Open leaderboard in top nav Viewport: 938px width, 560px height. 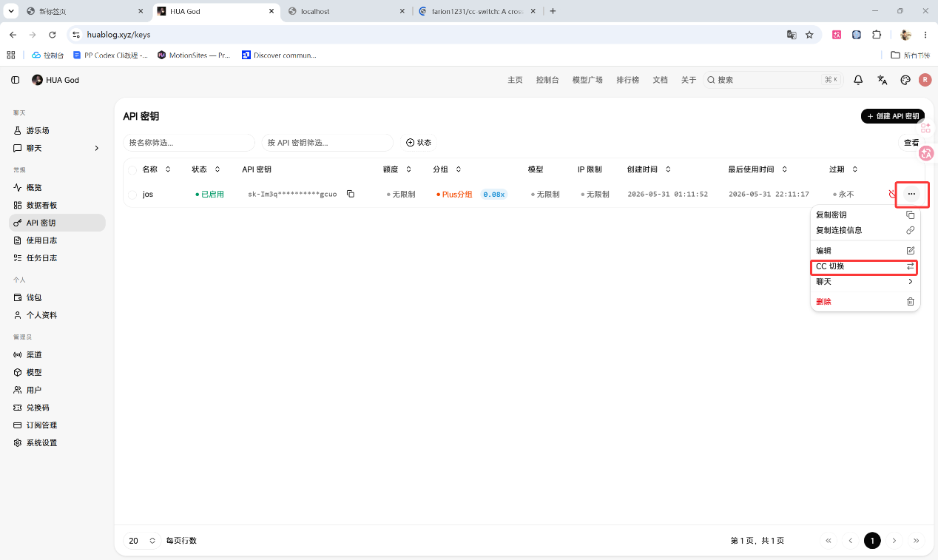coord(627,80)
